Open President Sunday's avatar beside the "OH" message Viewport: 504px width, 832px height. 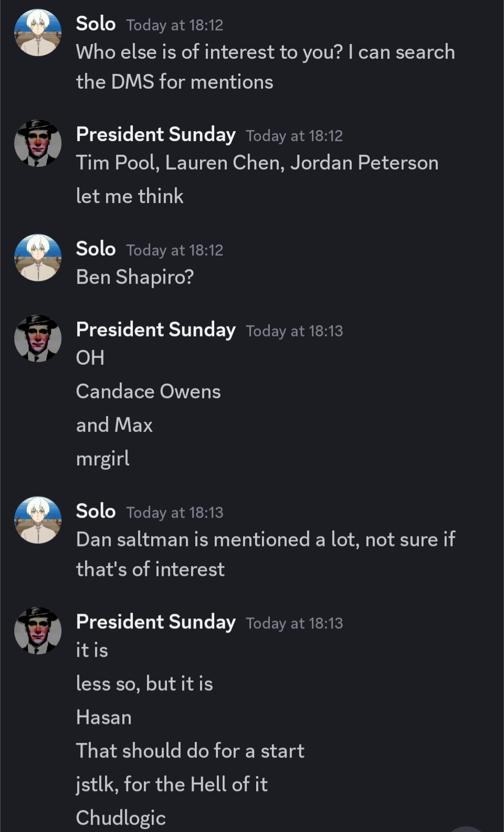37,339
